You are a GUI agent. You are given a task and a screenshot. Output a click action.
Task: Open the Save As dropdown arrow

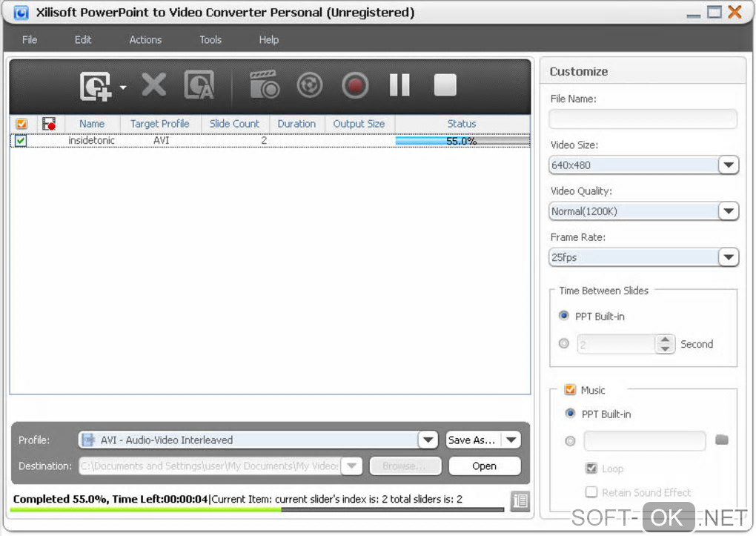(x=511, y=440)
